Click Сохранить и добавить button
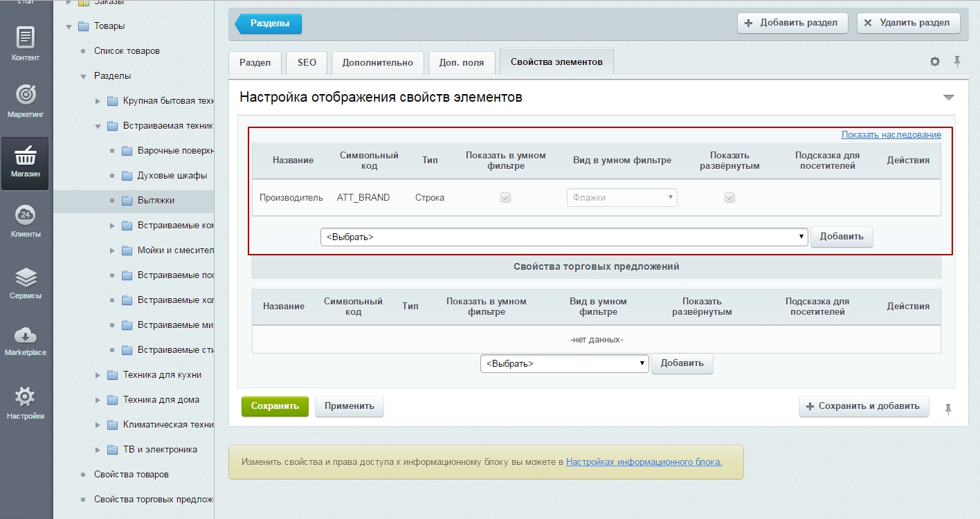 tap(863, 406)
